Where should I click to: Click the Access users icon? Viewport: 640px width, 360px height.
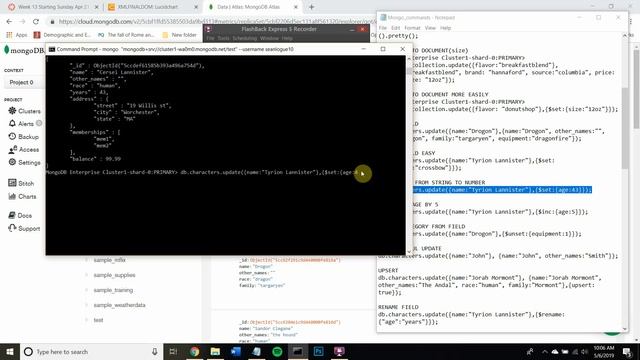pos(12,149)
